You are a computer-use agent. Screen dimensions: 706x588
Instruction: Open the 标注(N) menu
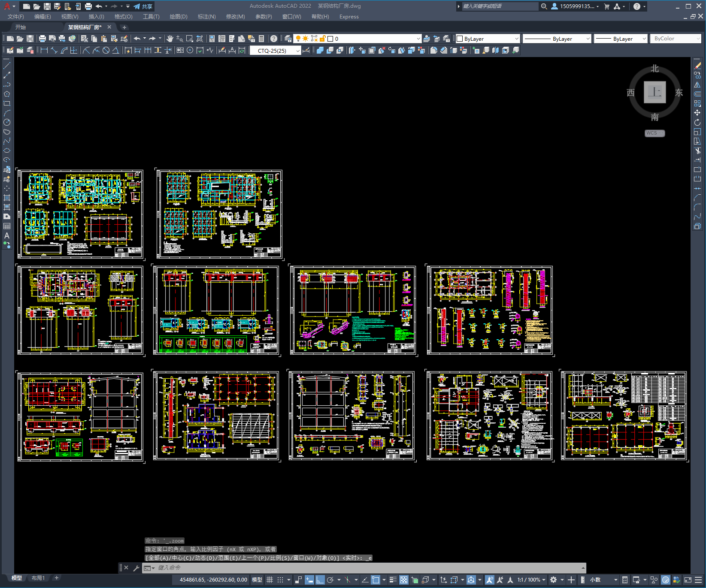[206, 17]
